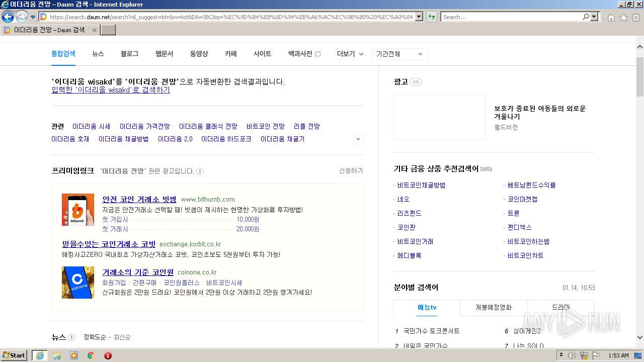Click the vertical scrollbar down arrow

coord(640,337)
